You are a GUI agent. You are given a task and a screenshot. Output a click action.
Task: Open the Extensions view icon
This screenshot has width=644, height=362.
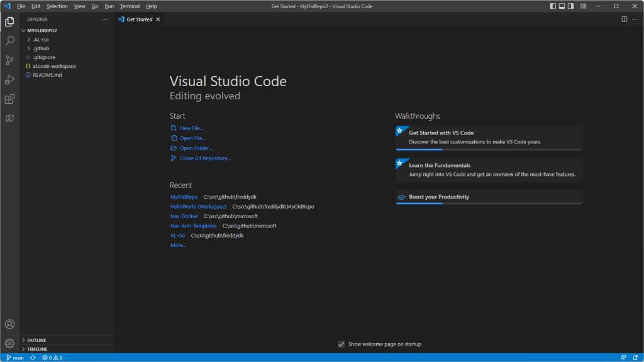pos(9,99)
